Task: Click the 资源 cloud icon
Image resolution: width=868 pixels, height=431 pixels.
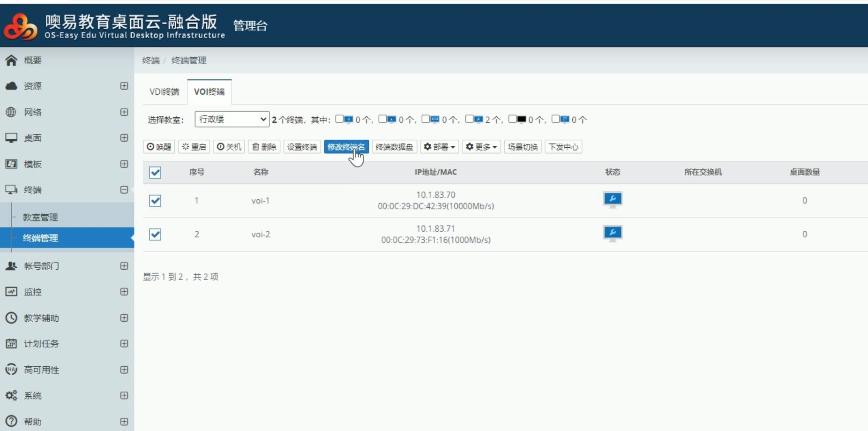Action: pos(11,86)
